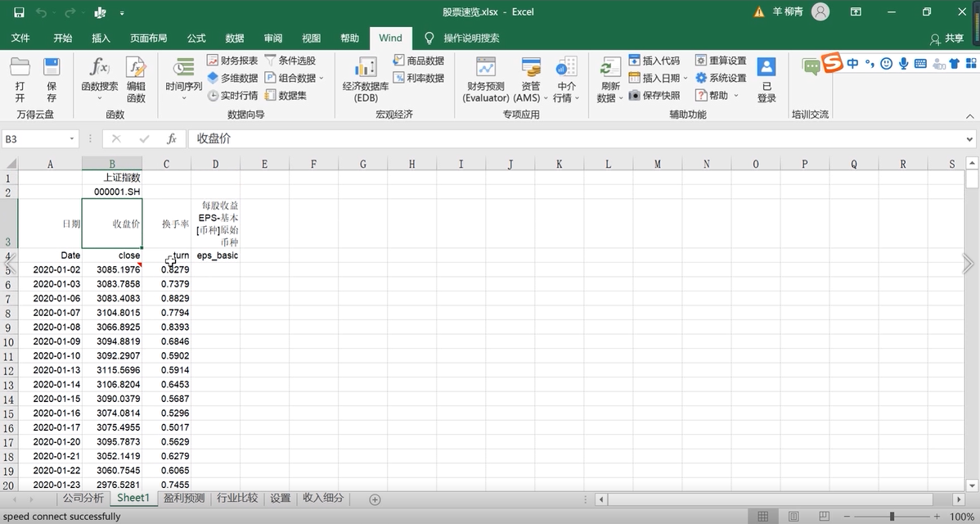Click the zoom out minus button

click(x=847, y=517)
